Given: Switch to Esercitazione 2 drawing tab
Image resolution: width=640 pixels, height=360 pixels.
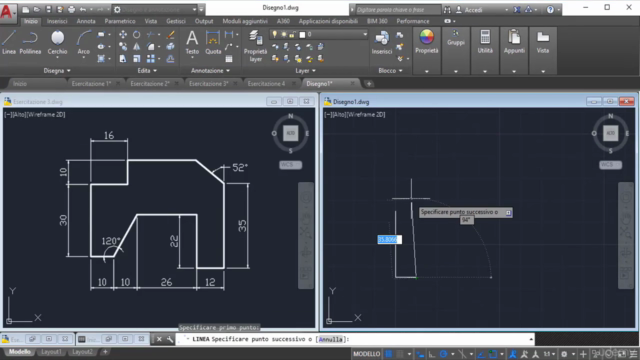Looking at the screenshot, I should (149, 84).
